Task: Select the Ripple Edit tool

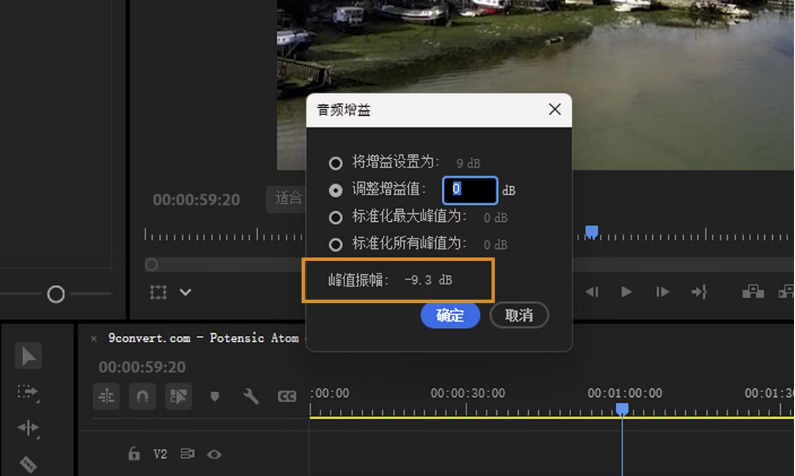Action: 28,428
